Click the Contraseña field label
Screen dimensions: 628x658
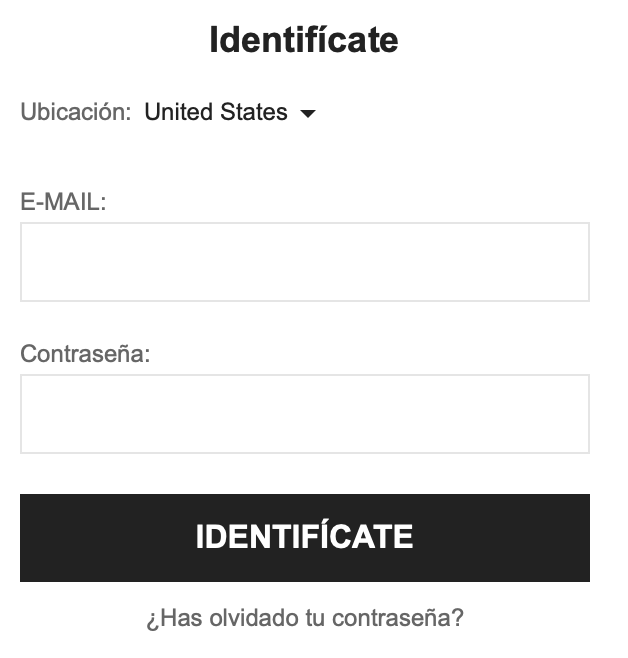pyautogui.click(x=85, y=354)
